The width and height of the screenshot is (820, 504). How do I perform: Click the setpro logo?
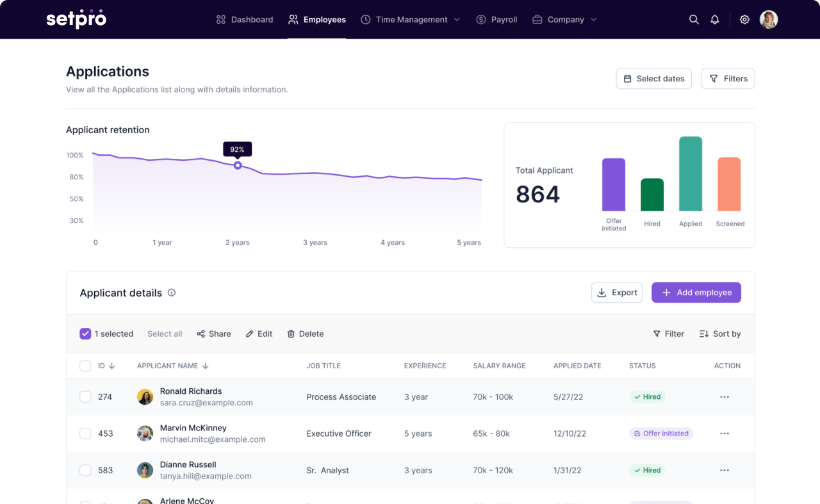click(x=76, y=19)
